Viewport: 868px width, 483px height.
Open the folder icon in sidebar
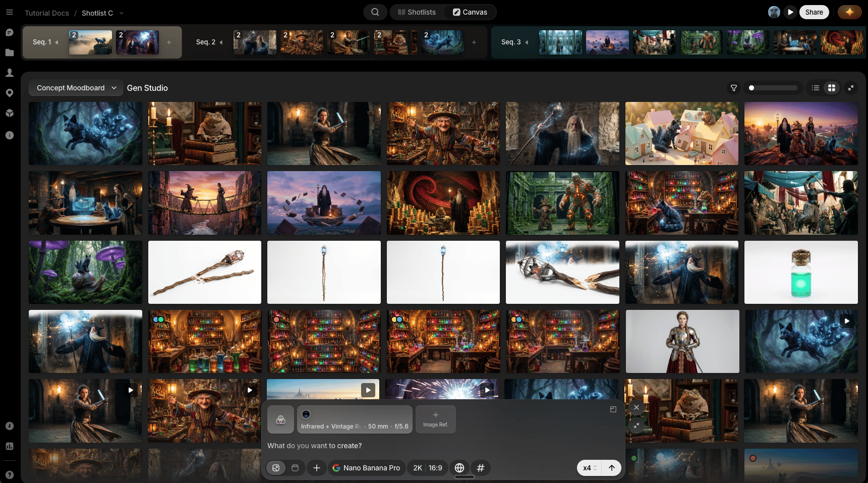(x=10, y=52)
